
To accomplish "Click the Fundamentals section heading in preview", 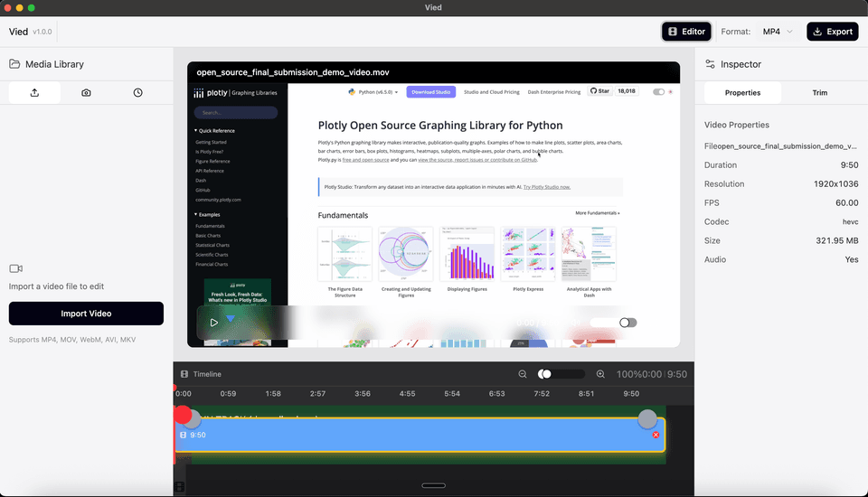I will coord(343,215).
